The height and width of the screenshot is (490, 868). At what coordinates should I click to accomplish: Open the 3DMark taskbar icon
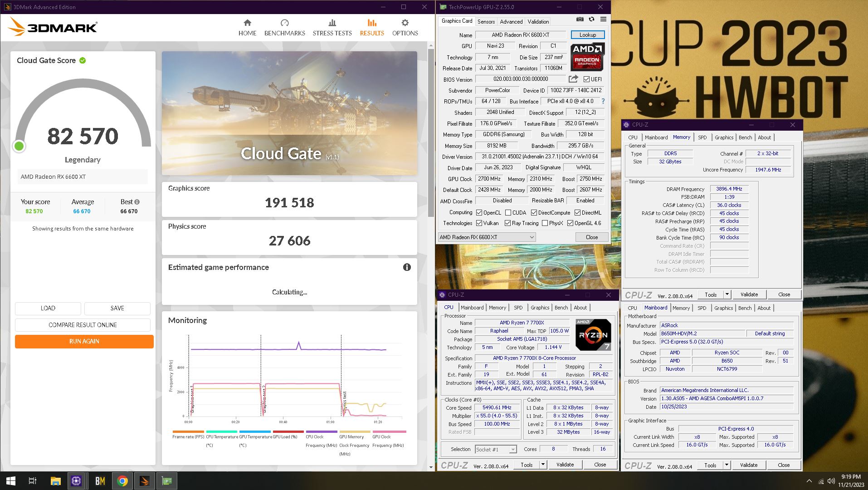tap(145, 481)
